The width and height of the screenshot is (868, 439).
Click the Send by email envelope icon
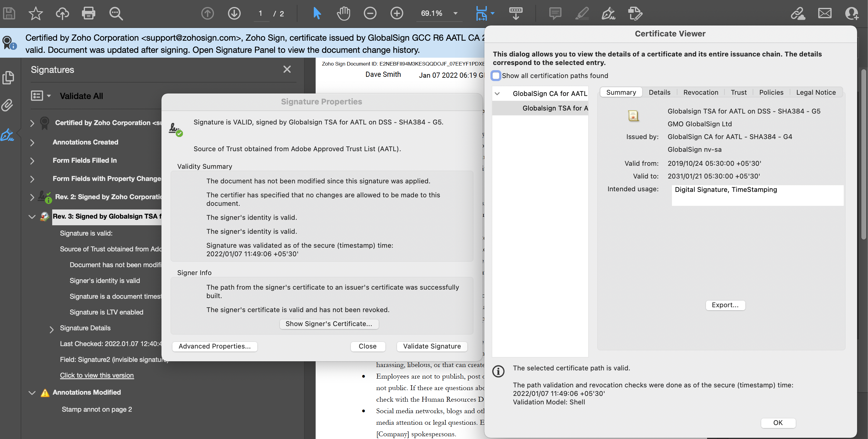click(825, 13)
